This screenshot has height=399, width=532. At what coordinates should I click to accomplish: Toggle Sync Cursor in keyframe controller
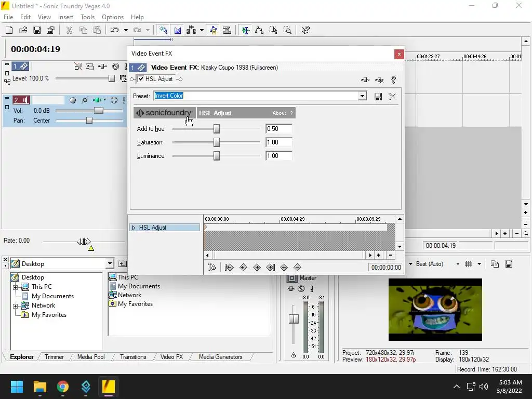click(x=211, y=268)
